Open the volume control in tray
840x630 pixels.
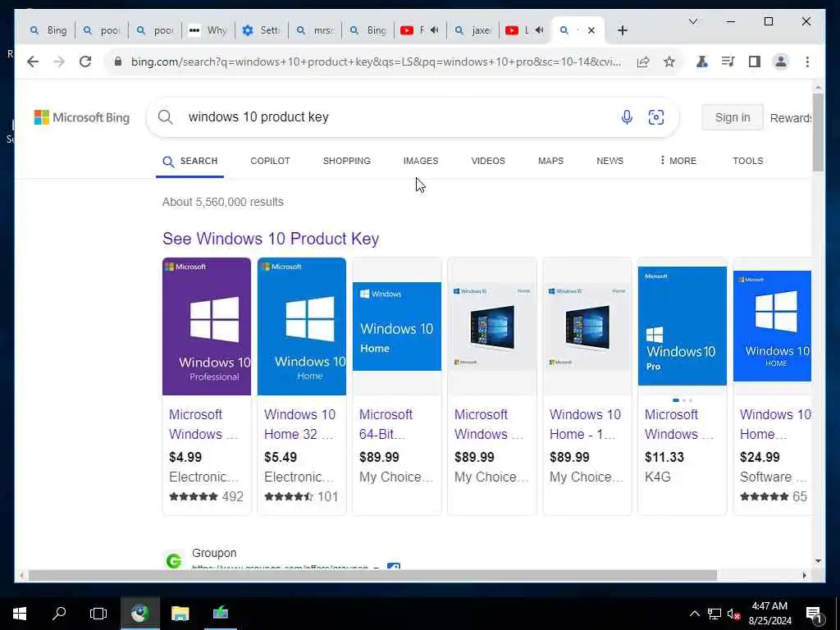(x=733, y=614)
